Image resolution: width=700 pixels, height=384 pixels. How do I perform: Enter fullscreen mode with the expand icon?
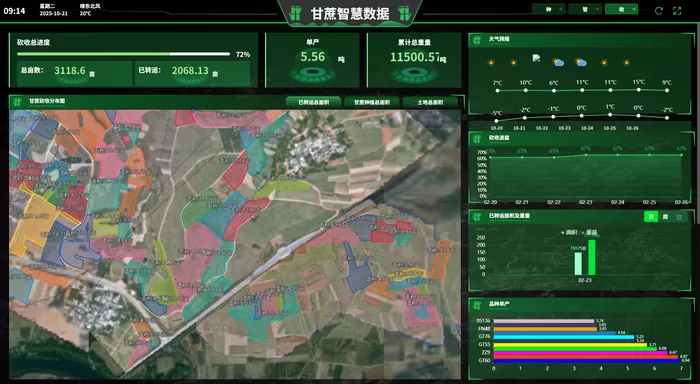pos(677,11)
